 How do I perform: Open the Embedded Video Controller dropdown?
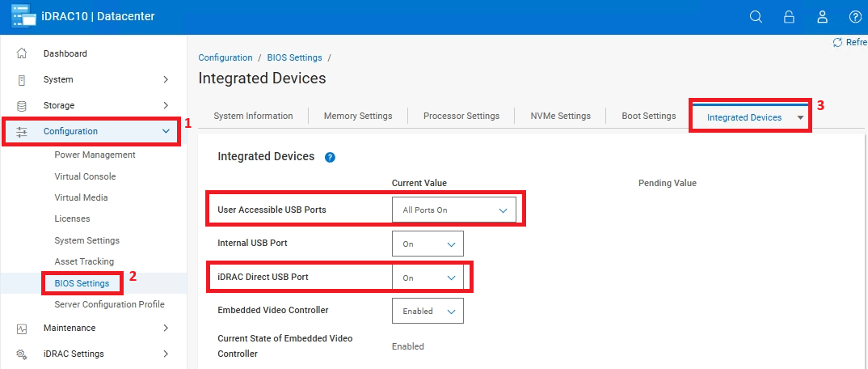(x=428, y=311)
